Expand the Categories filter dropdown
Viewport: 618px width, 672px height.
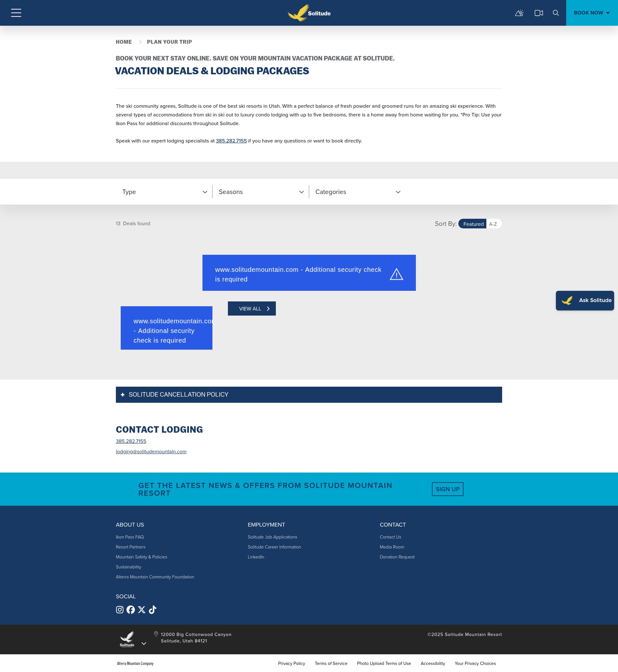(x=358, y=192)
